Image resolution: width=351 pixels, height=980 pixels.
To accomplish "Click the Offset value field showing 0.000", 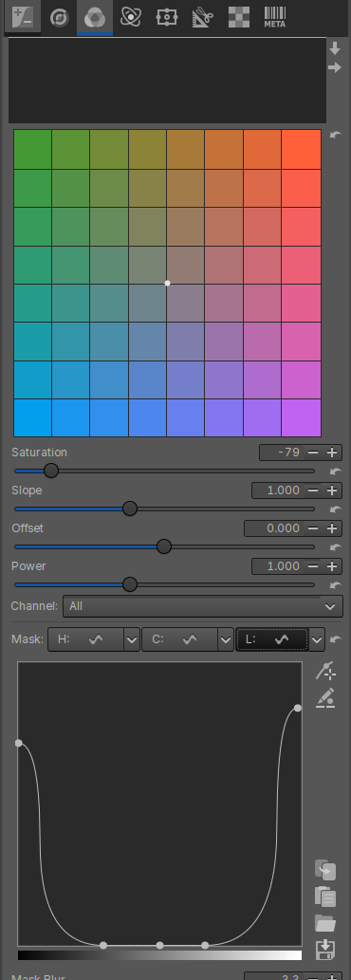I will click(275, 528).
